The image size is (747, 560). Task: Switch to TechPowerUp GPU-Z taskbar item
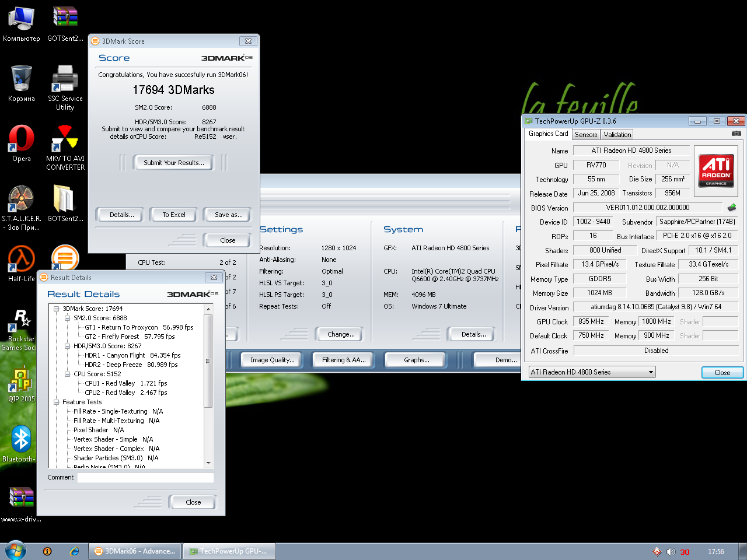(229, 551)
